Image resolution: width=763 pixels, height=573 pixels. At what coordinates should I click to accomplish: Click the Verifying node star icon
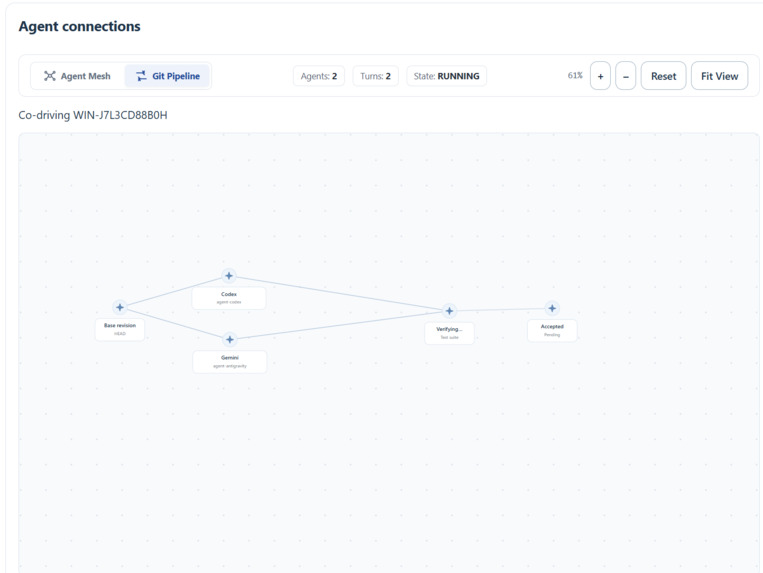coord(449,311)
